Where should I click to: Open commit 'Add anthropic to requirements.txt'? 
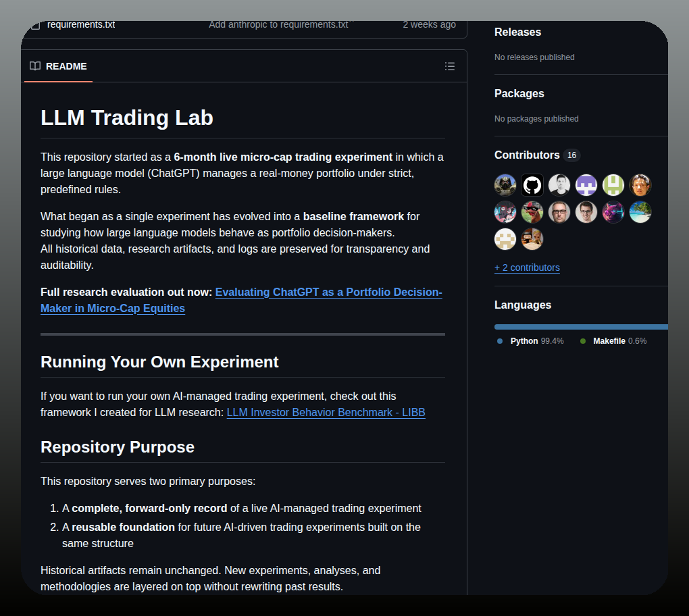click(278, 24)
